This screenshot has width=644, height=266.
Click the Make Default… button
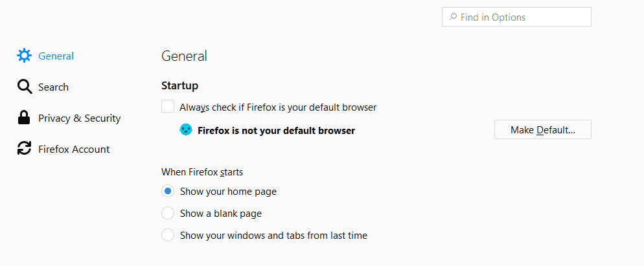click(542, 129)
